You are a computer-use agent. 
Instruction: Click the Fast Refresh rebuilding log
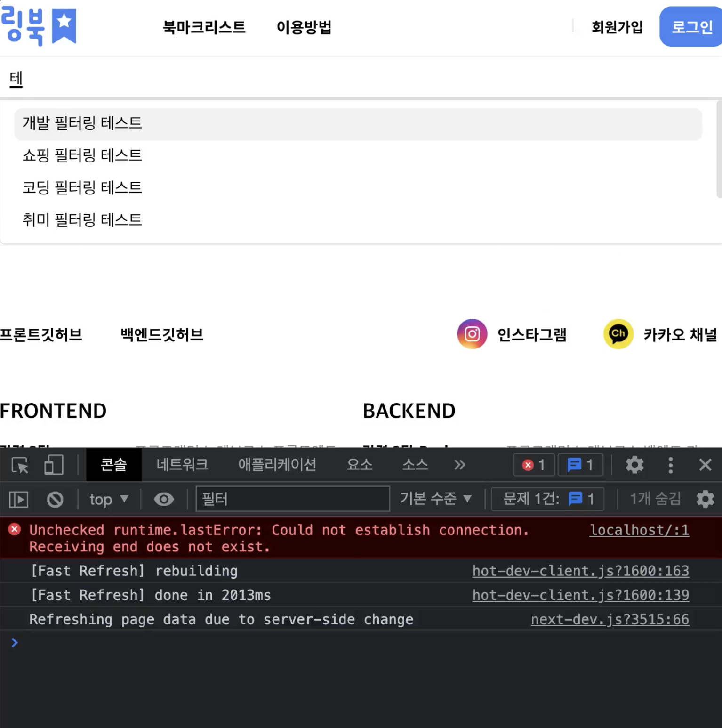pyautogui.click(x=134, y=571)
